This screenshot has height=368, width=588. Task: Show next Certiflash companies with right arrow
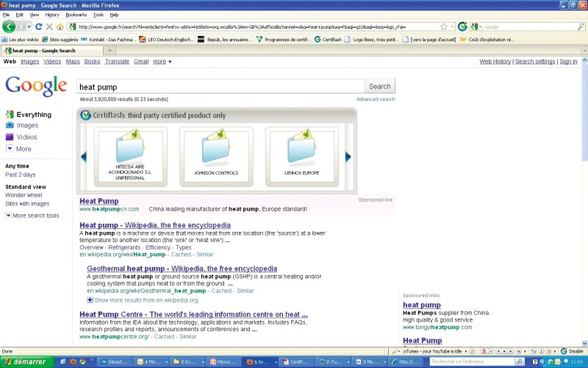tap(348, 157)
